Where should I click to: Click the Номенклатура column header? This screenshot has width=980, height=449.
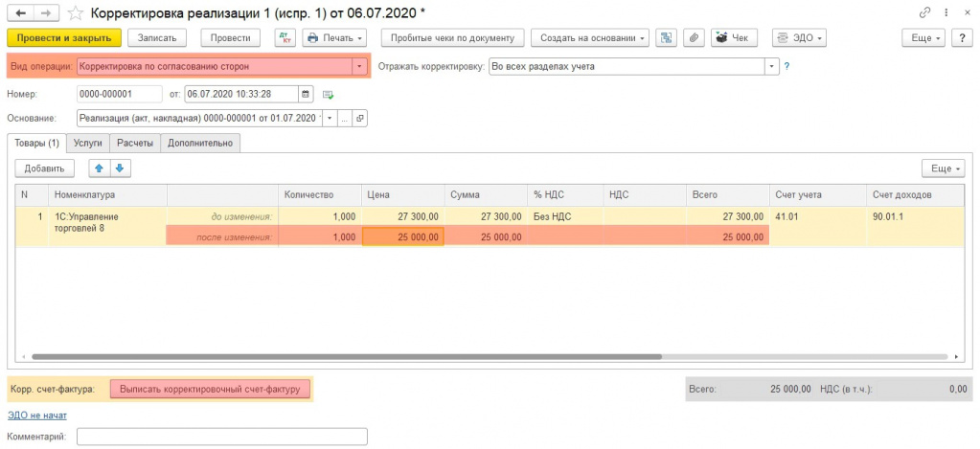click(x=107, y=195)
